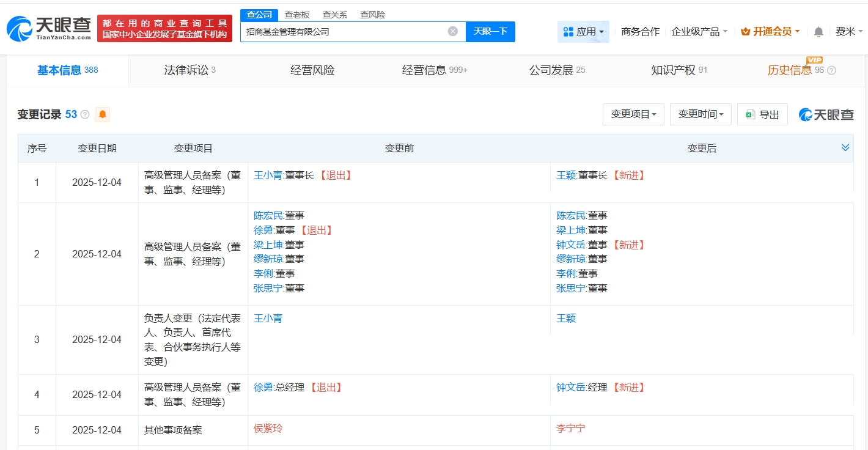The image size is (868, 450).
Task: Open the 历史信息 VIP tab
Action: (x=801, y=70)
